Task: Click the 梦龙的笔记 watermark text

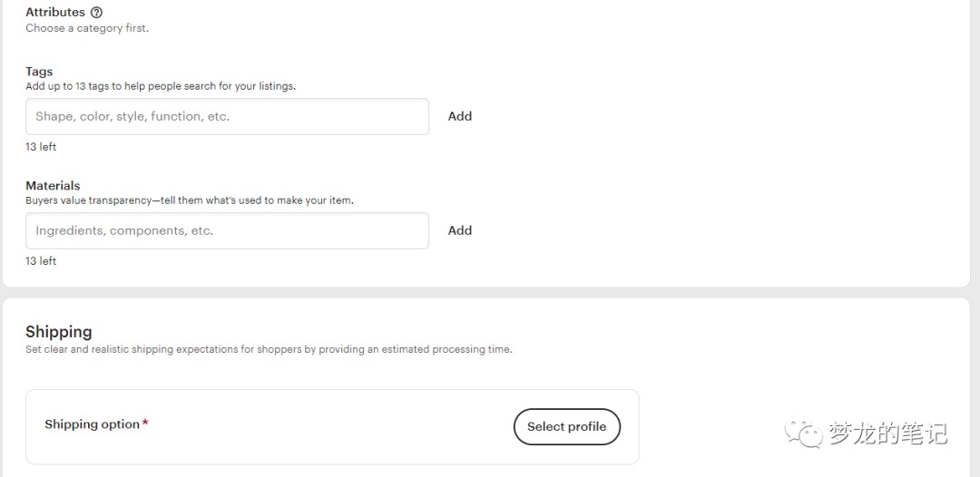Action: pyautogui.click(x=887, y=433)
